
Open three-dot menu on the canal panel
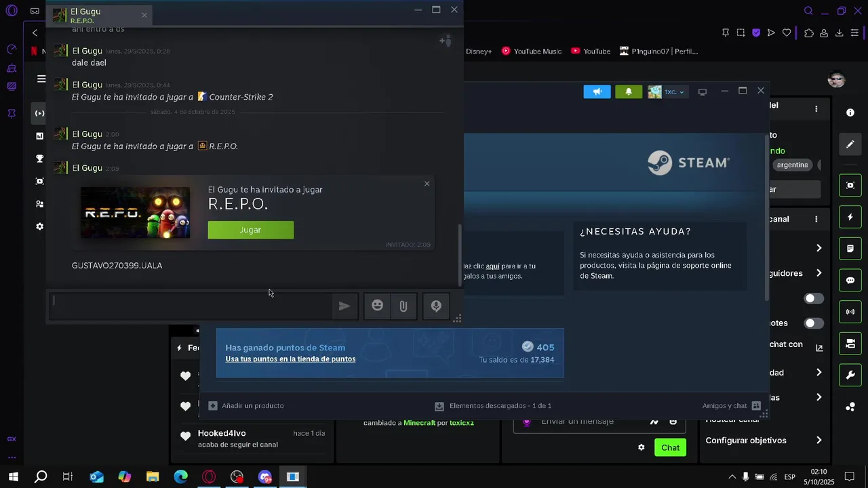(x=816, y=219)
